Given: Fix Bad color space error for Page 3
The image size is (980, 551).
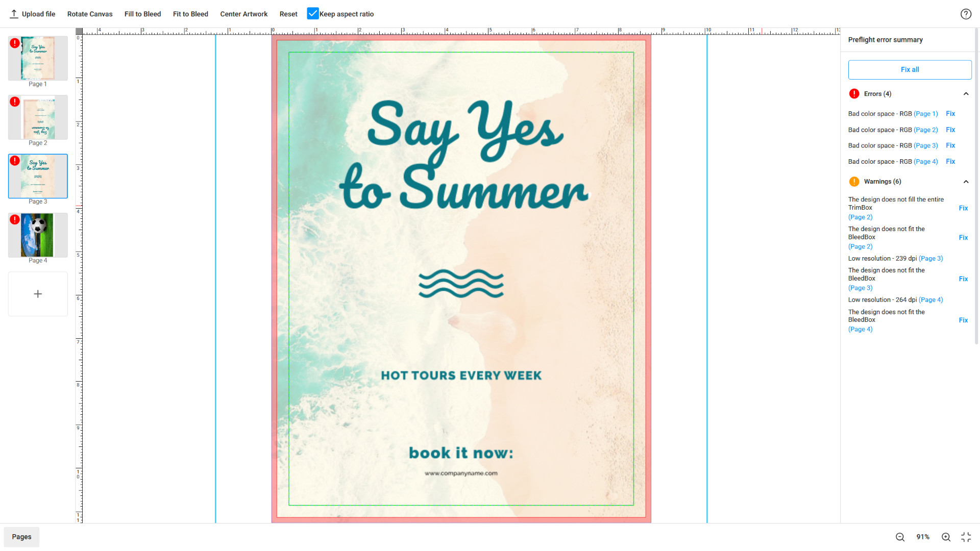Looking at the screenshot, I should tap(950, 145).
